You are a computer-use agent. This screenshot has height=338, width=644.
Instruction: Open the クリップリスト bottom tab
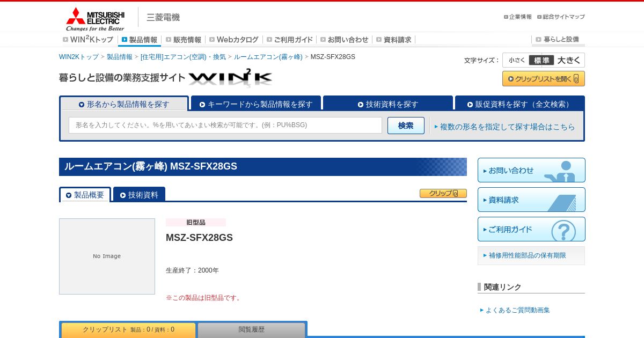coord(128,329)
